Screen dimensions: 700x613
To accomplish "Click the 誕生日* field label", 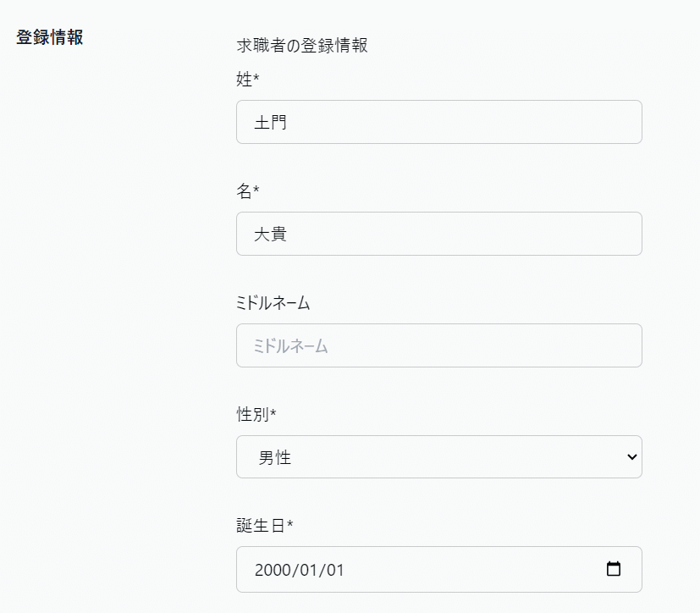I will point(265,526).
